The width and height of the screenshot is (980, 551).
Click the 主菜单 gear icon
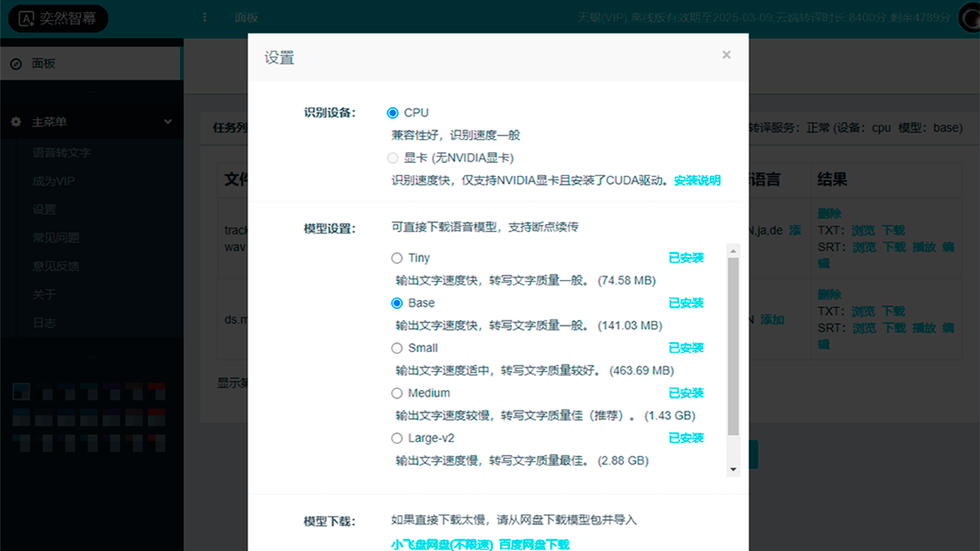click(15, 122)
